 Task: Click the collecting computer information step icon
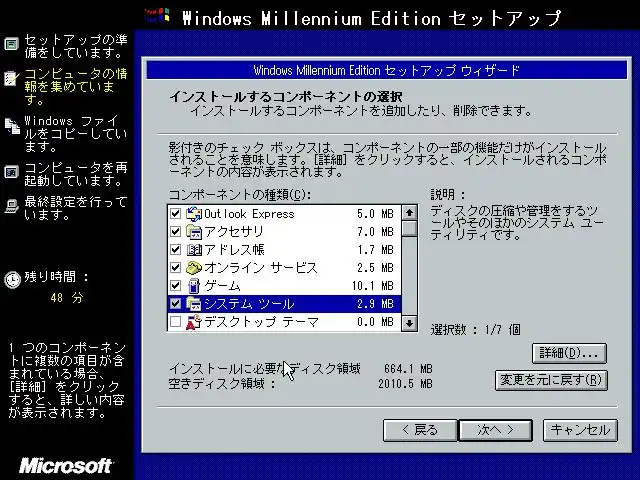[11, 78]
